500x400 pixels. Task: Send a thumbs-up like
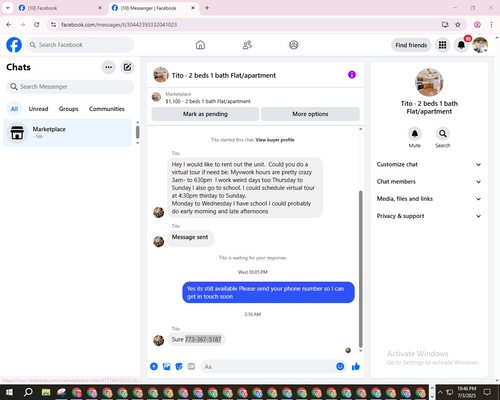(356, 367)
